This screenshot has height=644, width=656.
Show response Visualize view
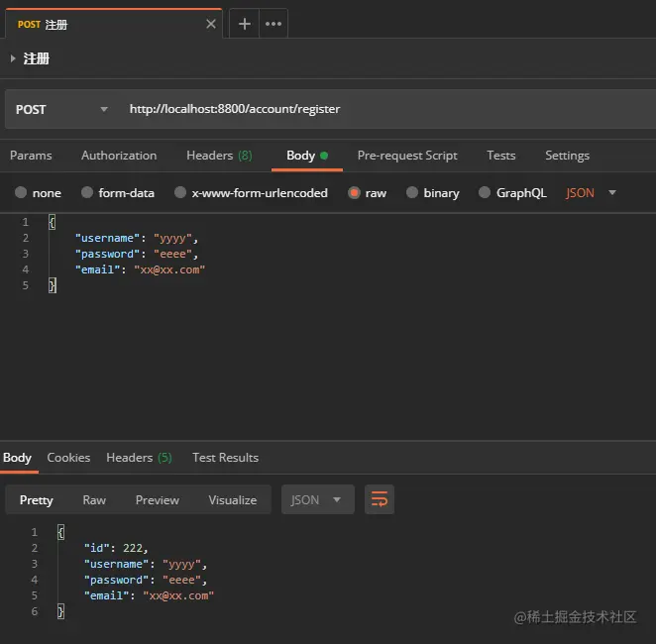[x=232, y=500]
